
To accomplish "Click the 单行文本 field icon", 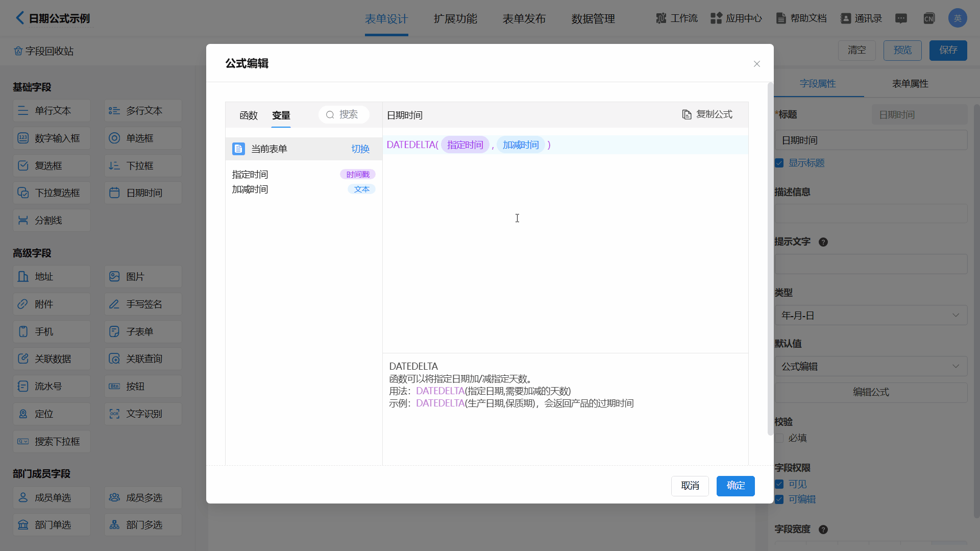I will click(x=23, y=111).
